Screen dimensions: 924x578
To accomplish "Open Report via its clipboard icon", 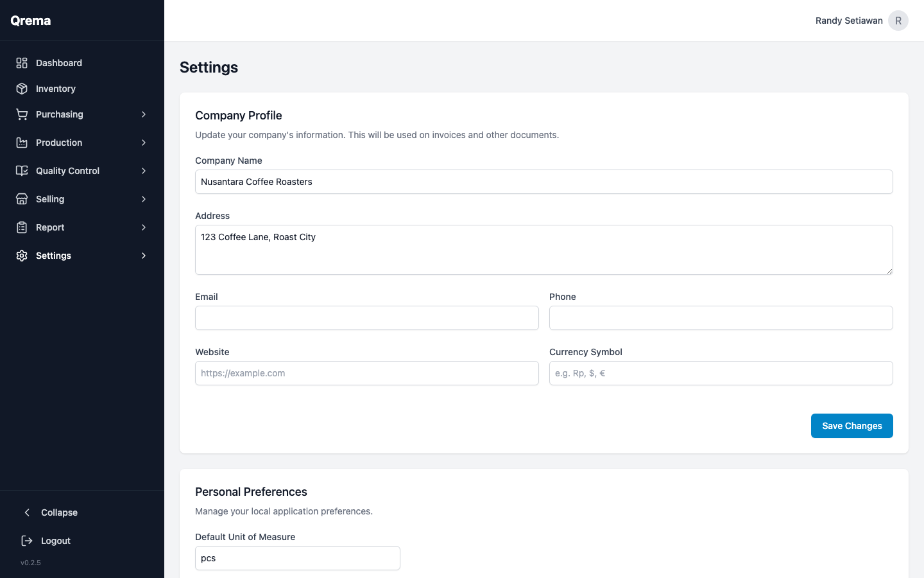I will tap(21, 227).
